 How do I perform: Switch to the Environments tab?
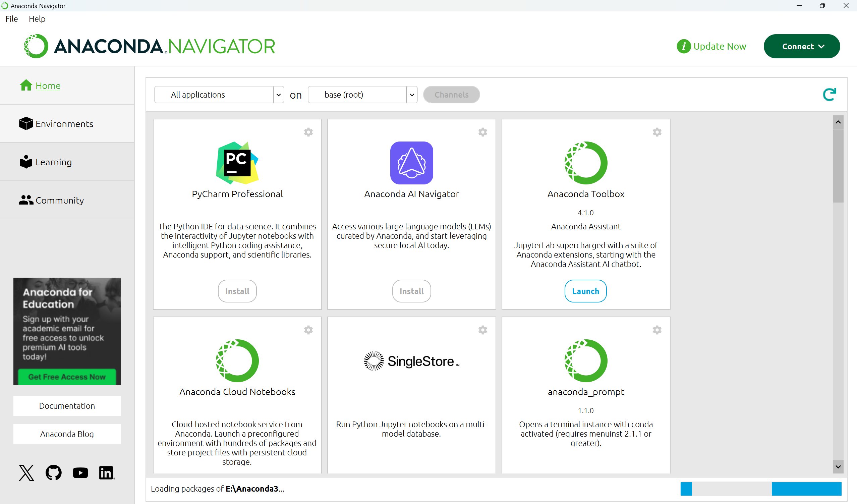(x=64, y=124)
